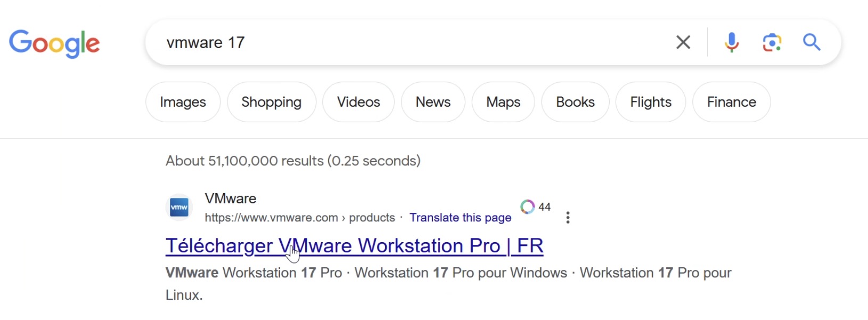The height and width of the screenshot is (320, 868).
Task: Start voice search with the microphone
Action: 732,42
